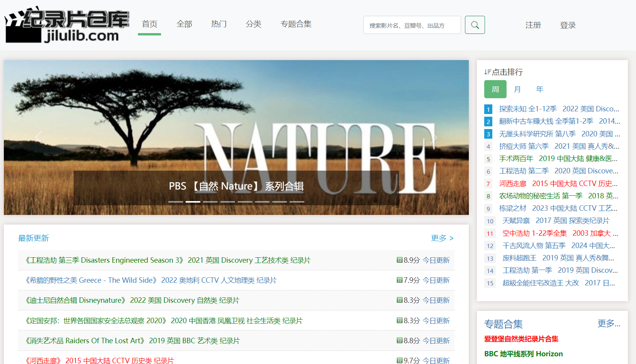Select the first carousel slide indicator
Screen dimensions: 636x364
176,201
